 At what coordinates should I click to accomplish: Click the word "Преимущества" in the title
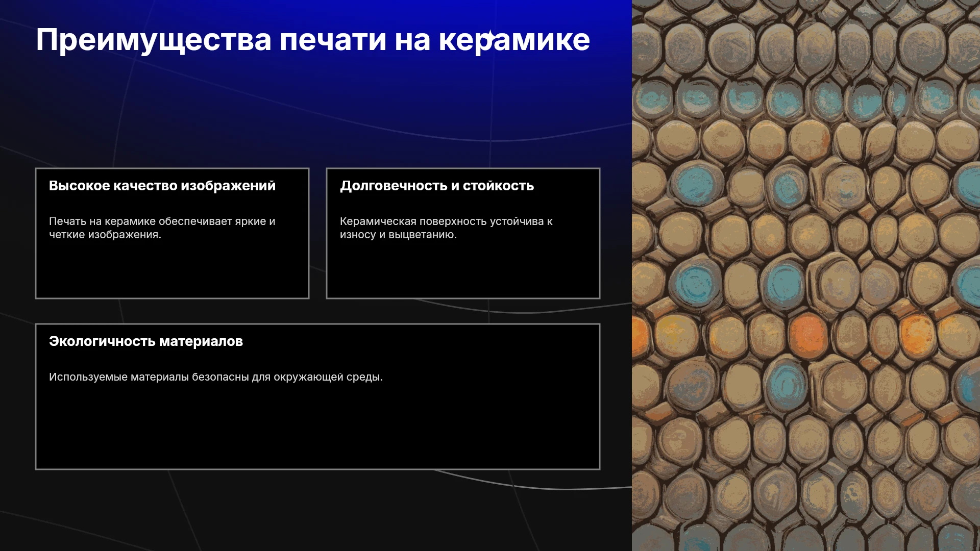point(154,41)
